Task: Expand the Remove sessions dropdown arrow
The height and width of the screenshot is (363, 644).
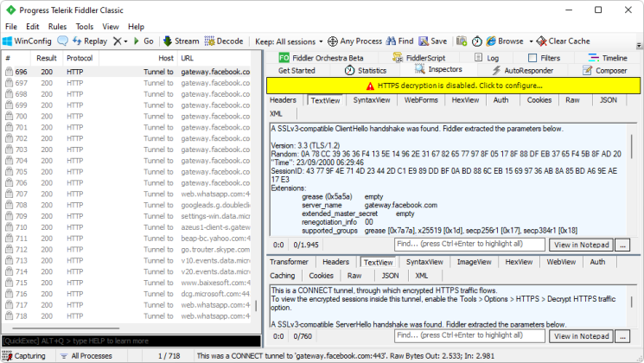Action: (125, 41)
